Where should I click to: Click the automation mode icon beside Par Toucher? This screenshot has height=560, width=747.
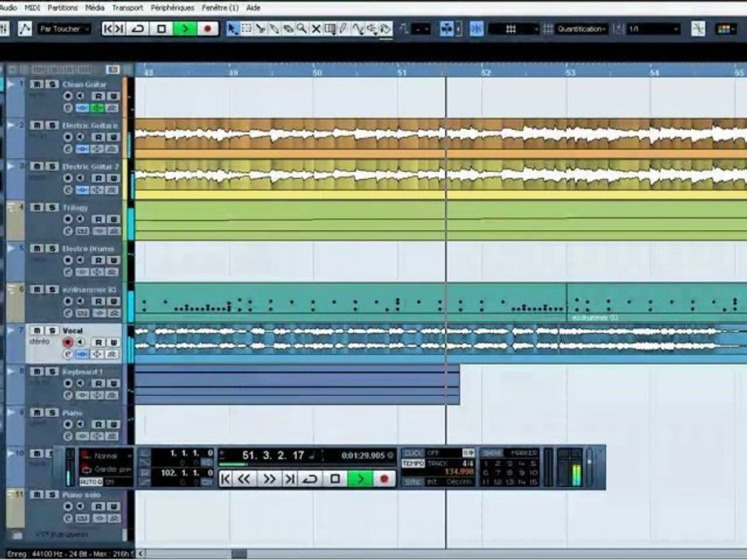tap(24, 29)
